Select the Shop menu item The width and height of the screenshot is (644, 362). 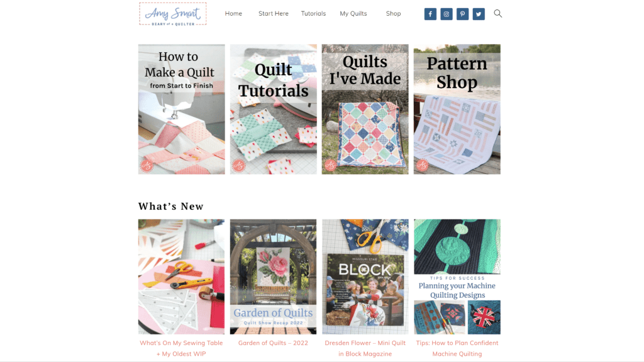393,14
